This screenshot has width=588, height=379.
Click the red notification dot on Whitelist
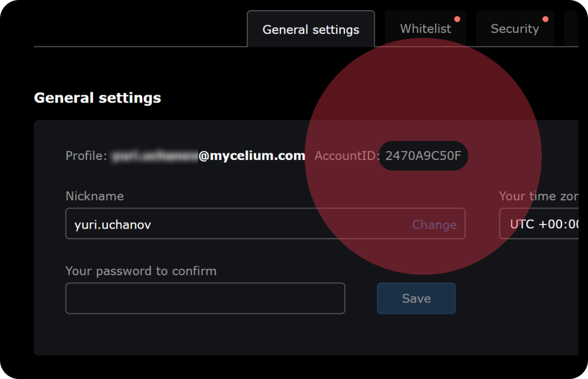pos(457,19)
